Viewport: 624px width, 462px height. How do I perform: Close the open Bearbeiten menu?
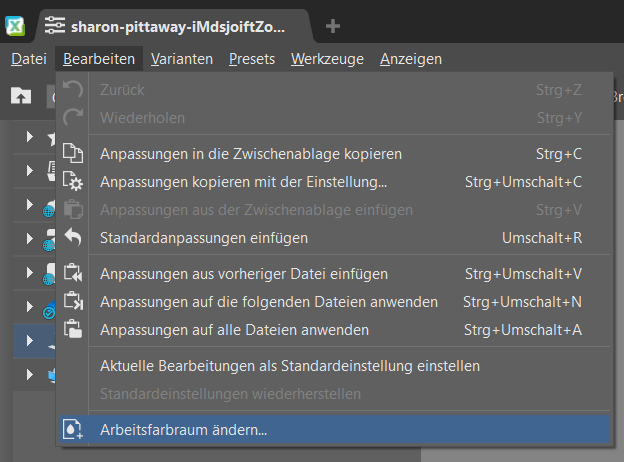pos(99,59)
